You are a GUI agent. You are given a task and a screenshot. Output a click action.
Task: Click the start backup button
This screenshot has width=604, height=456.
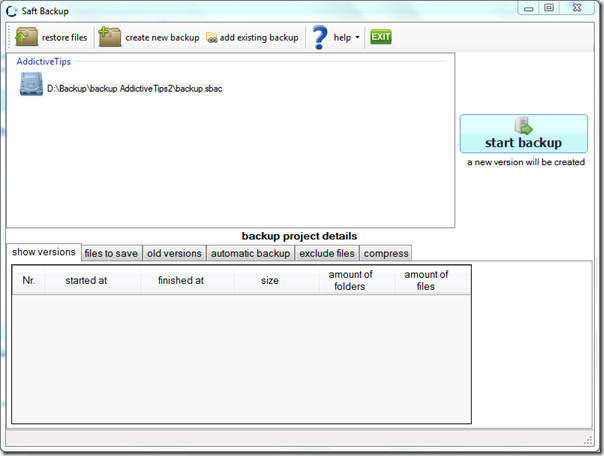click(523, 133)
